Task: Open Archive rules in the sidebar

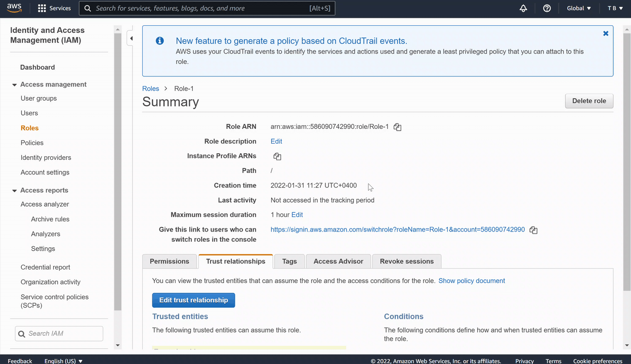Action: point(50,219)
